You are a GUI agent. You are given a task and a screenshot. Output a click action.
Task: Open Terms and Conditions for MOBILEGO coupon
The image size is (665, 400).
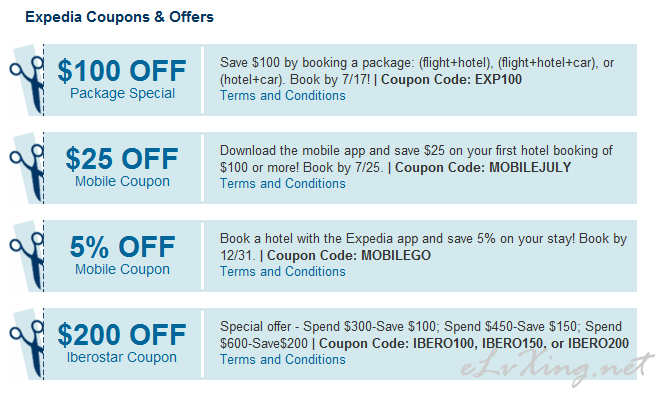pos(282,271)
